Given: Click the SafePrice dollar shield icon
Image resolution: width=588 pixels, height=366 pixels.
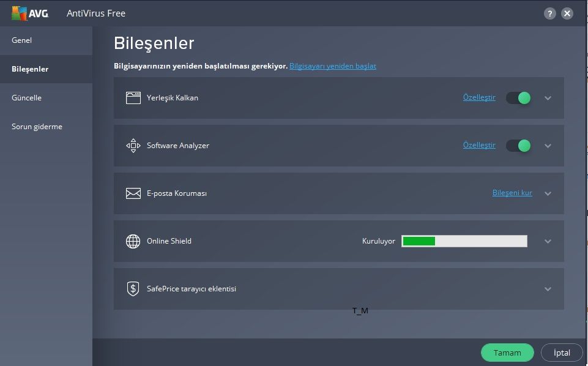Looking at the screenshot, I should coord(133,289).
